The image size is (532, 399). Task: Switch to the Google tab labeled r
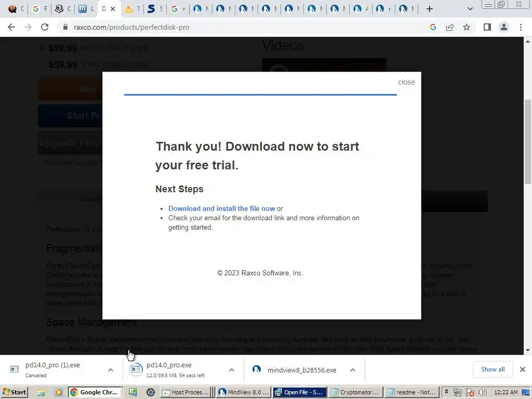[x=178, y=9]
